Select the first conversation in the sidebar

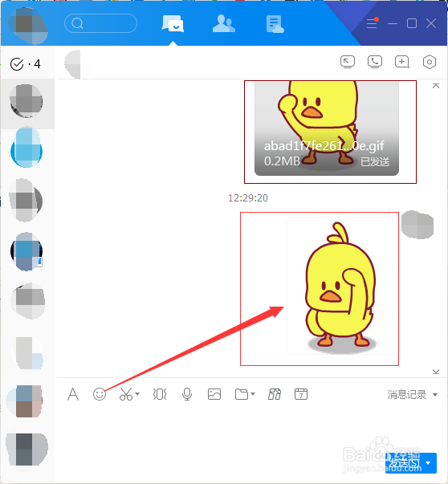pos(27,104)
